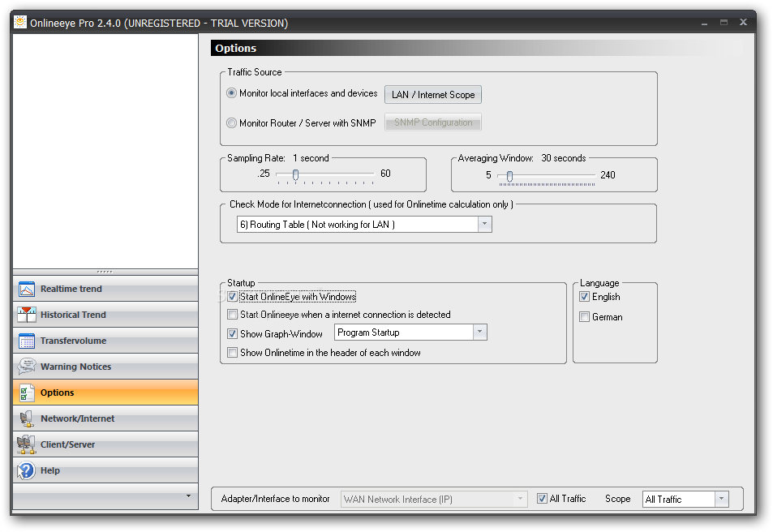Click the Sampling Rate slider thumb
The image size is (773, 532).
[296, 174]
